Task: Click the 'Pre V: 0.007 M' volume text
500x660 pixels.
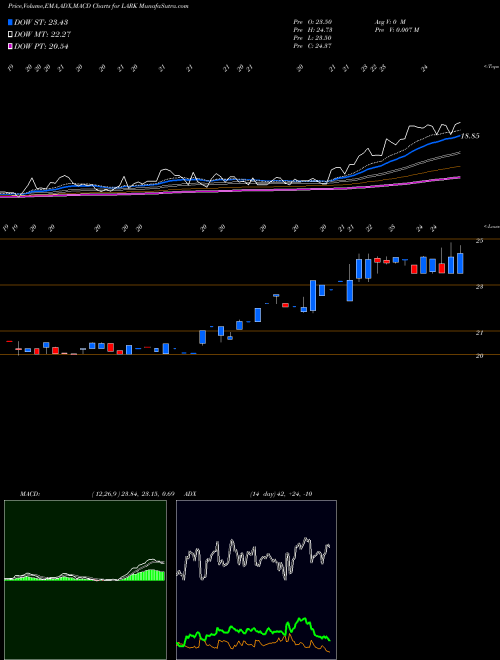Action: pyautogui.click(x=396, y=30)
